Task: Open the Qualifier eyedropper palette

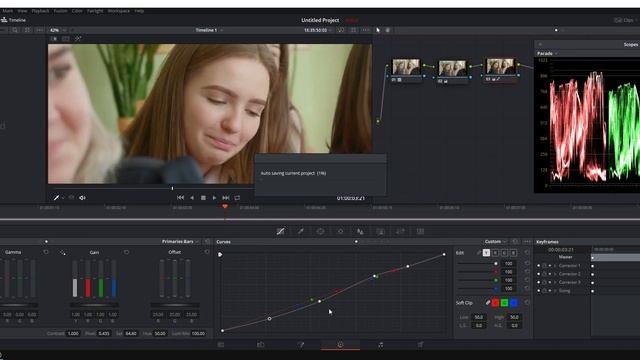Action: click(x=300, y=231)
